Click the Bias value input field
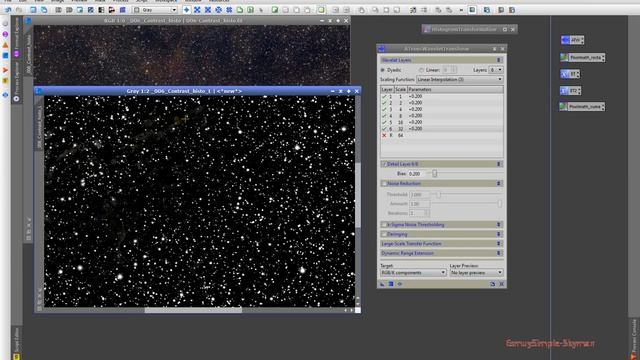This screenshot has width=640, height=360. [x=418, y=174]
